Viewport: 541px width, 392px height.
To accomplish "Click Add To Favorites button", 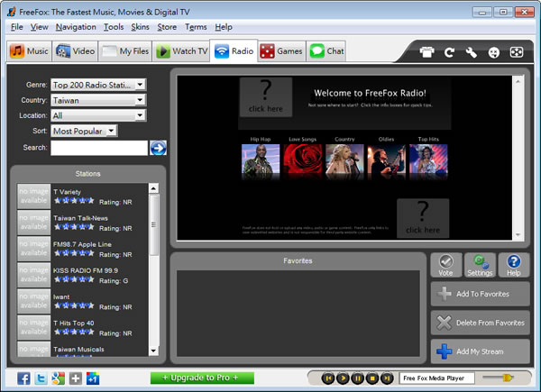I will [481, 294].
